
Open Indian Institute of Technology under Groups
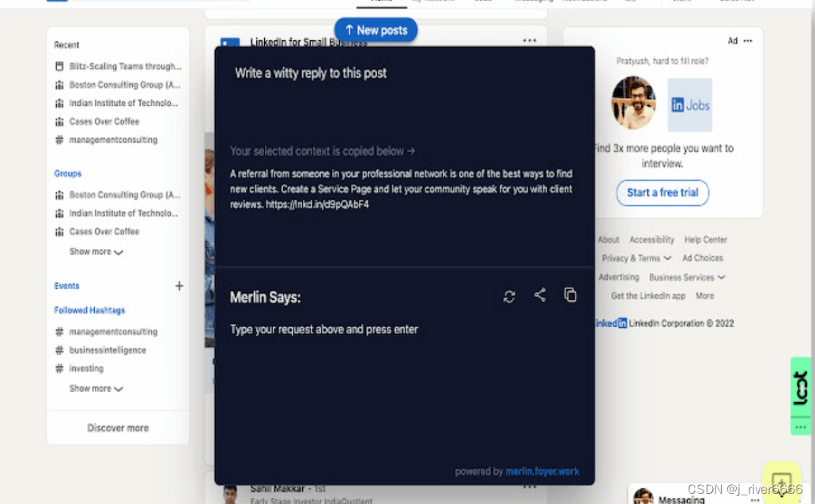tap(117, 213)
